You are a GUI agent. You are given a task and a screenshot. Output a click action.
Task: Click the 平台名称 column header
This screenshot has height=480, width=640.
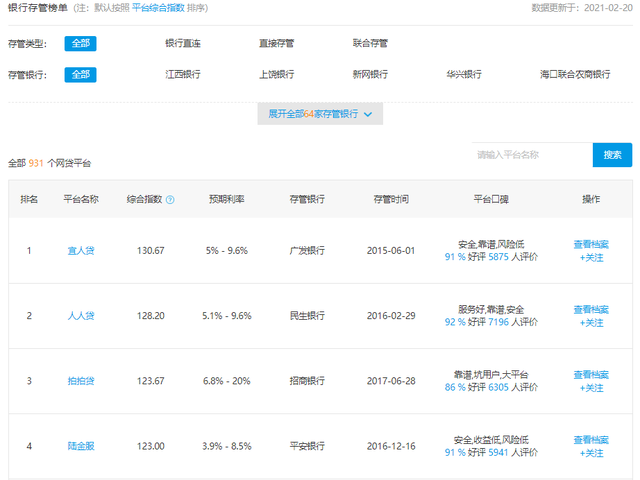(81, 199)
